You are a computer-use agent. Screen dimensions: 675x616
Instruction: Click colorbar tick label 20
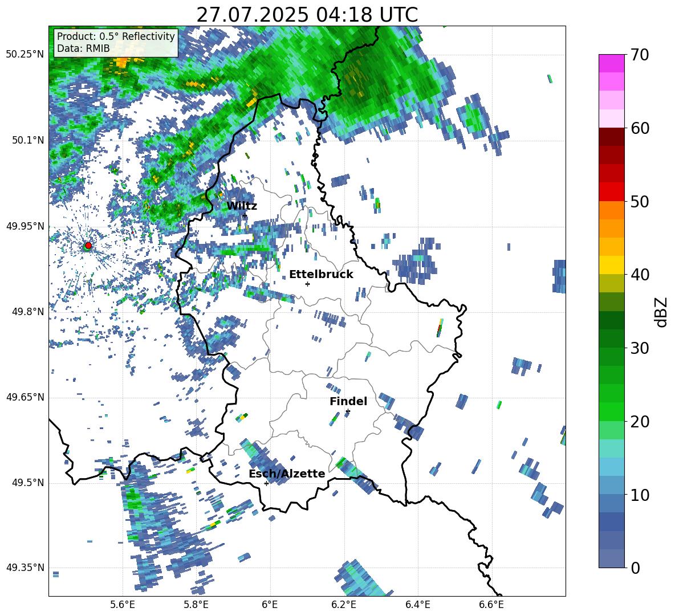(640, 422)
